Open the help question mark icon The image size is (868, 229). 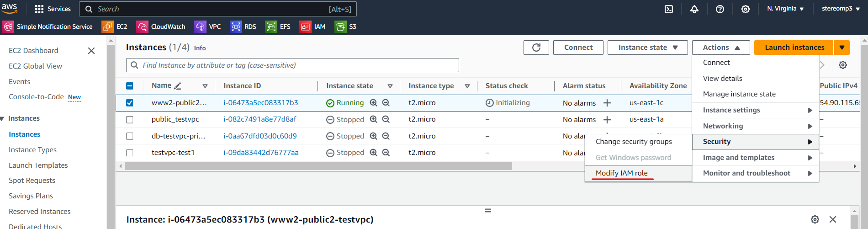(x=720, y=9)
